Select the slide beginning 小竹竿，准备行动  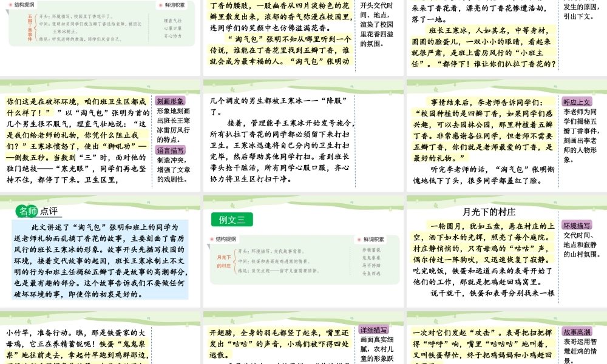100,338
